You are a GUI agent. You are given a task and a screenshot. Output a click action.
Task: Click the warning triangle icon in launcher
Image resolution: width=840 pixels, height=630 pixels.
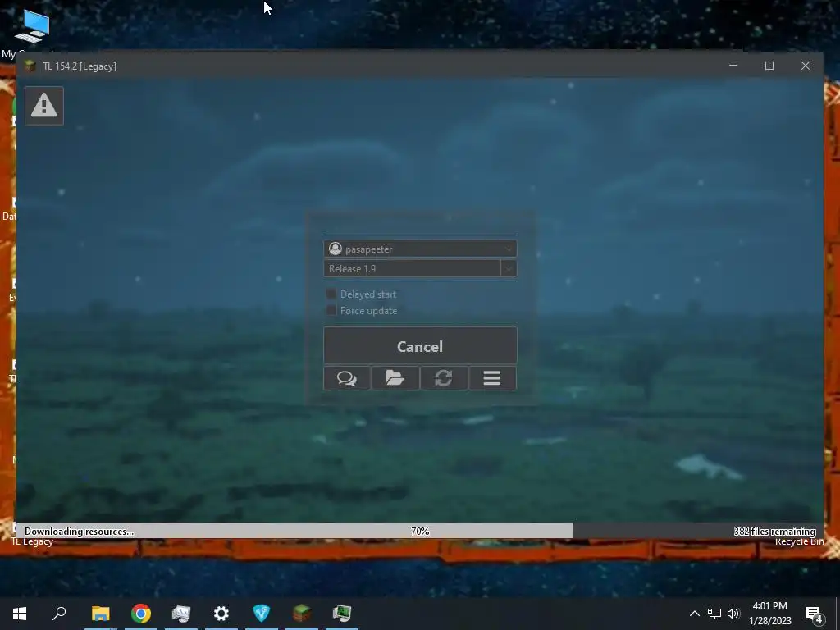click(44, 106)
